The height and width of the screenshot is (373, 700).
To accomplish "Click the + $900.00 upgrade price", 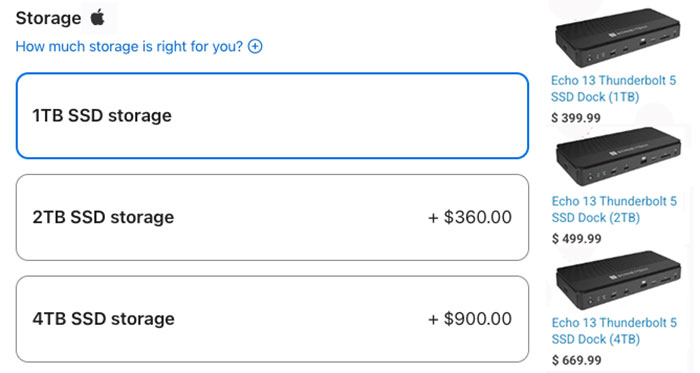I will tap(470, 319).
